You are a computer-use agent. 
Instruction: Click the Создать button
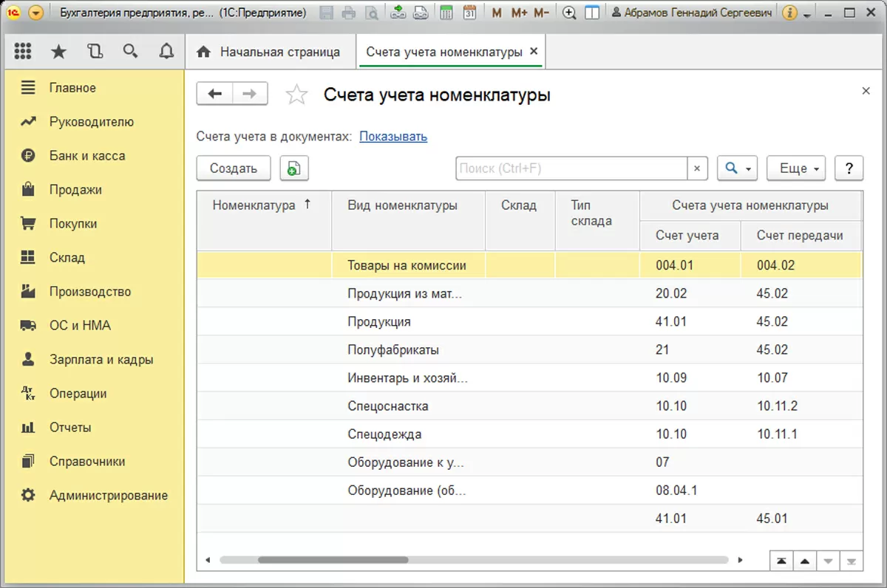(234, 168)
